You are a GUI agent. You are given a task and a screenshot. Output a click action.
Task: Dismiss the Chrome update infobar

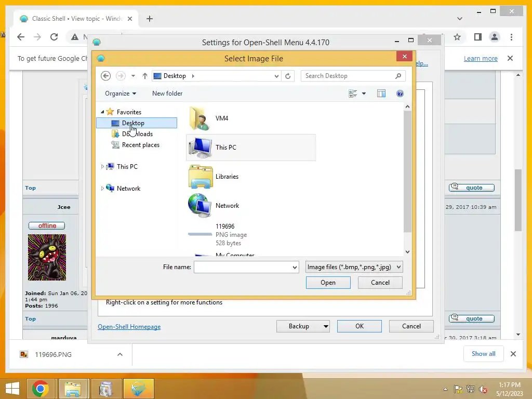(510, 58)
